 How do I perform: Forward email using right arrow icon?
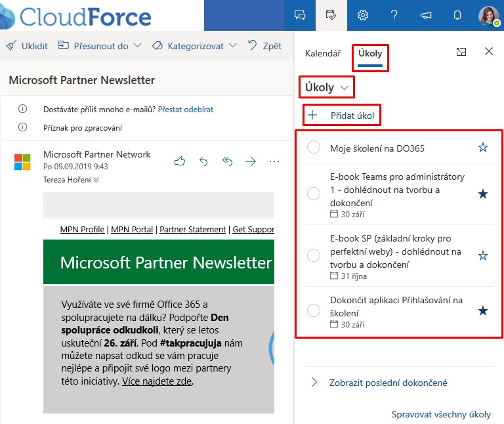pos(251,161)
